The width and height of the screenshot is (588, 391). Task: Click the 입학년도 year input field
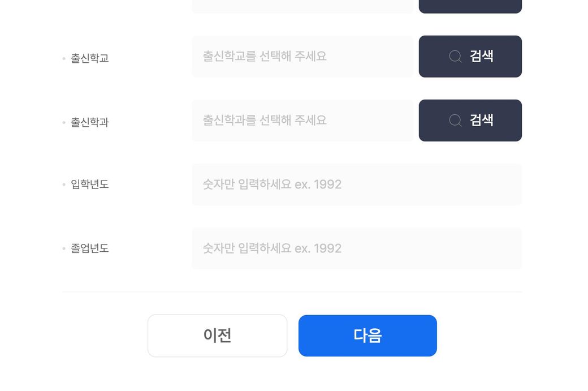pyautogui.click(x=356, y=184)
